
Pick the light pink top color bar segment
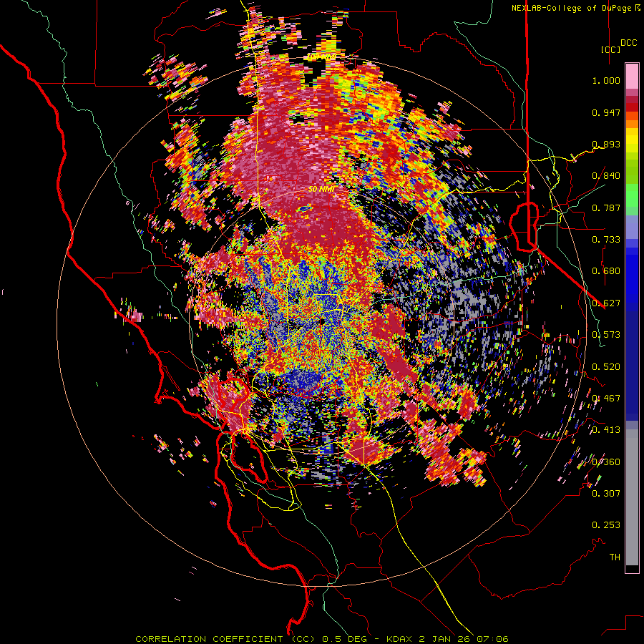click(x=632, y=77)
